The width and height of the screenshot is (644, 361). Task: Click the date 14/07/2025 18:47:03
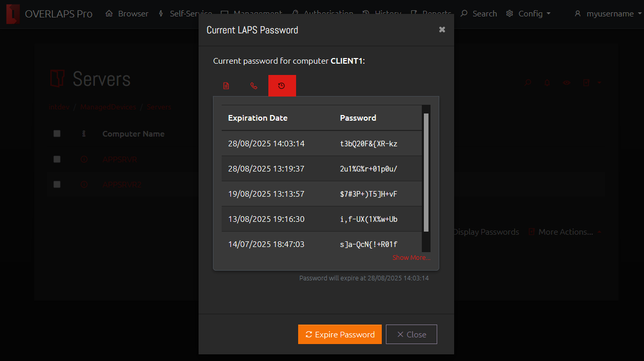pos(266,244)
